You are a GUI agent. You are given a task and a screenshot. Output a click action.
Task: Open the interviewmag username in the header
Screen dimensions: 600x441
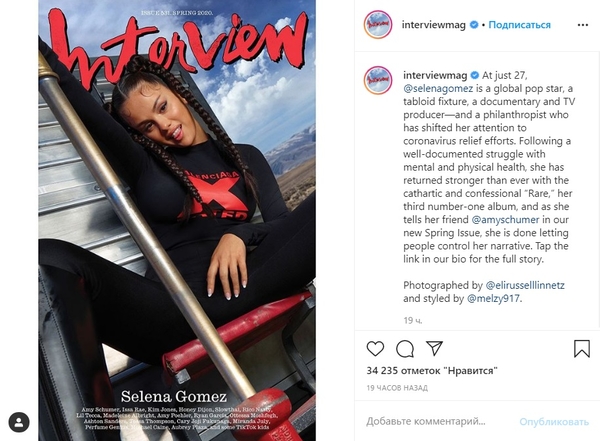click(434, 25)
